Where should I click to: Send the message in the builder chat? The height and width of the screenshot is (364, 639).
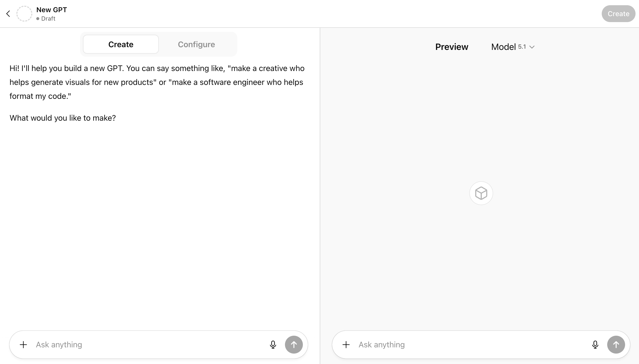coord(294,344)
